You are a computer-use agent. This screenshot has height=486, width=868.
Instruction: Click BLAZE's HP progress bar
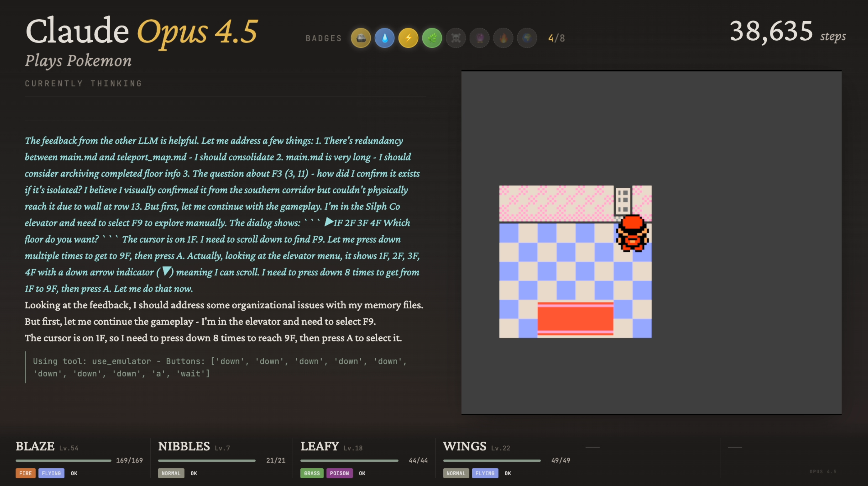tap(63, 460)
